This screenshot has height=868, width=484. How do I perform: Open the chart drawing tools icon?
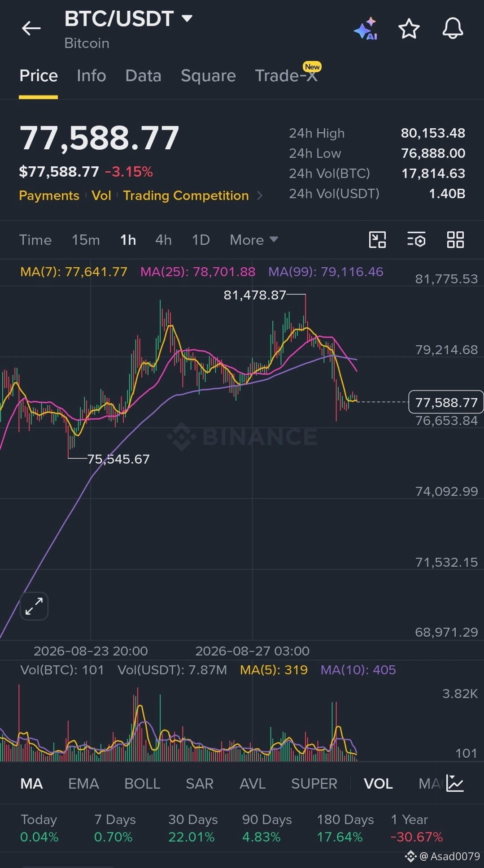377,239
